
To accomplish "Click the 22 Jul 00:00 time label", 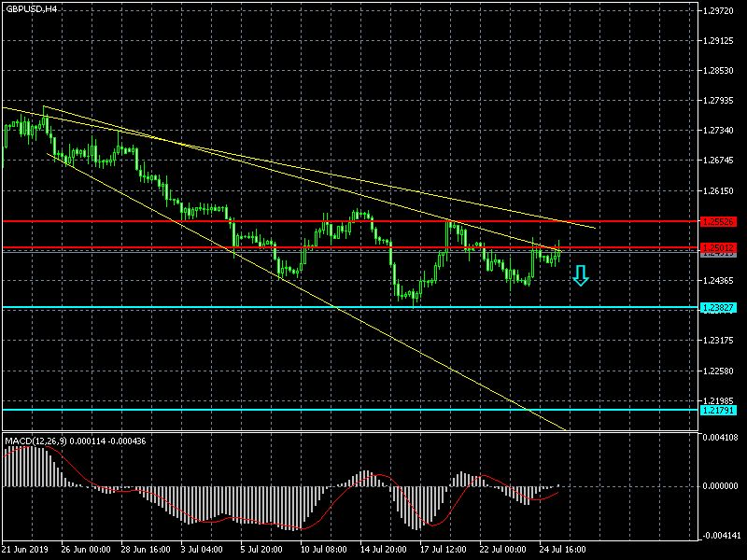I will [502, 549].
